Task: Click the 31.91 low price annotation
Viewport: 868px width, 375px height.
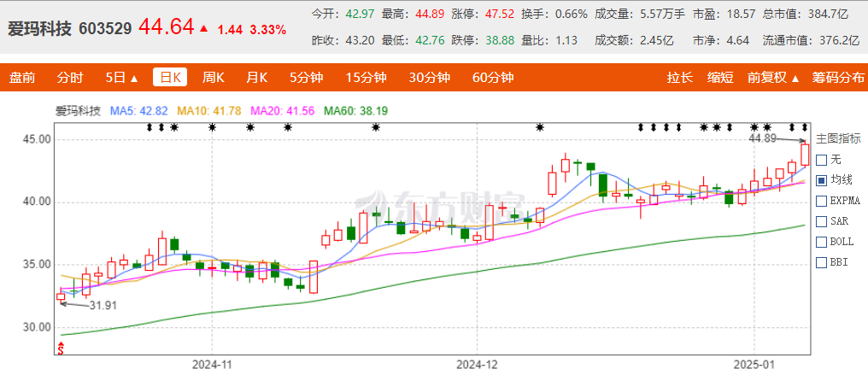Action: [103, 305]
